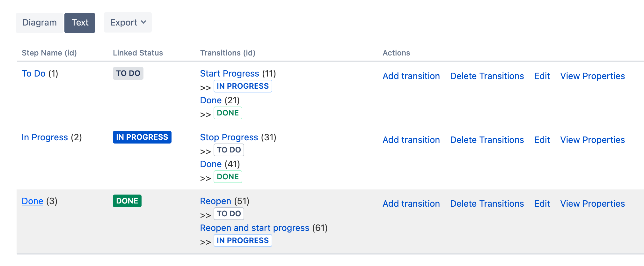This screenshot has height=266, width=644.
Task: Open the In Progress step link
Action: [x=45, y=137]
